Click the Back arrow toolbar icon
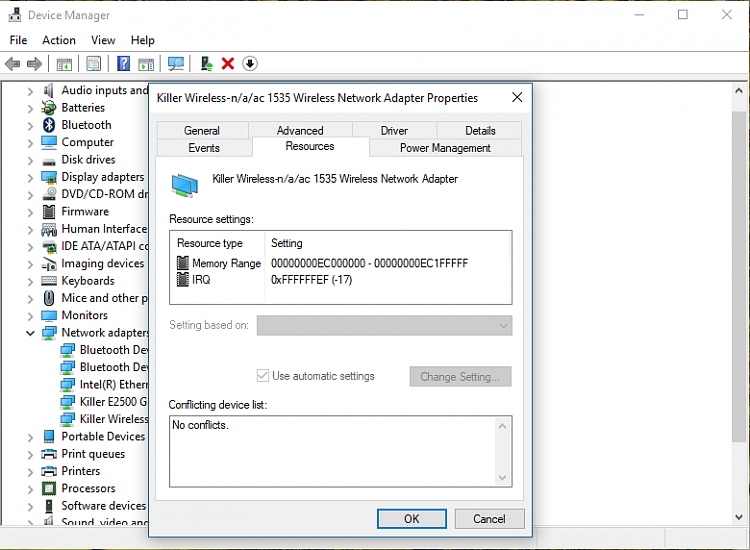The width and height of the screenshot is (750, 550). pyautogui.click(x=12, y=64)
